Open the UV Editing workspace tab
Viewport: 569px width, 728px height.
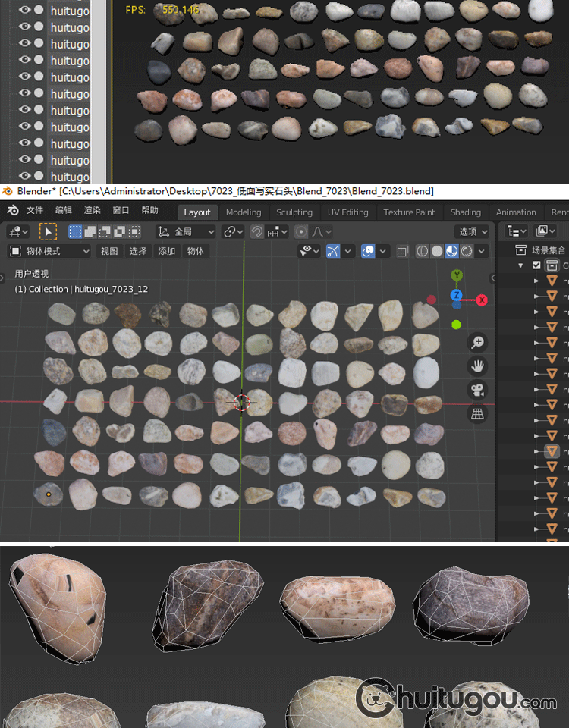(347, 212)
